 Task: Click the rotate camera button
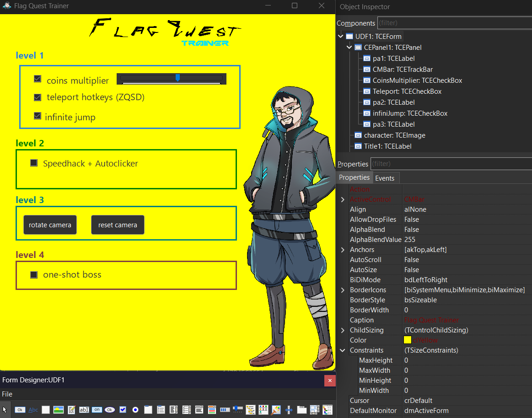(x=49, y=225)
